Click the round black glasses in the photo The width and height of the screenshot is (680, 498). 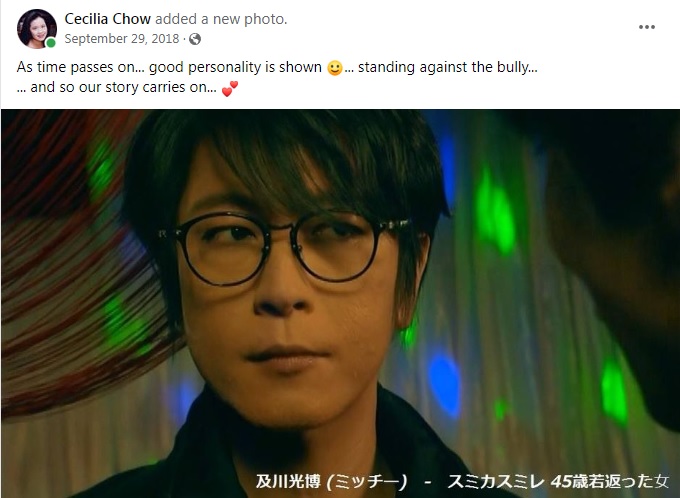coord(284,247)
